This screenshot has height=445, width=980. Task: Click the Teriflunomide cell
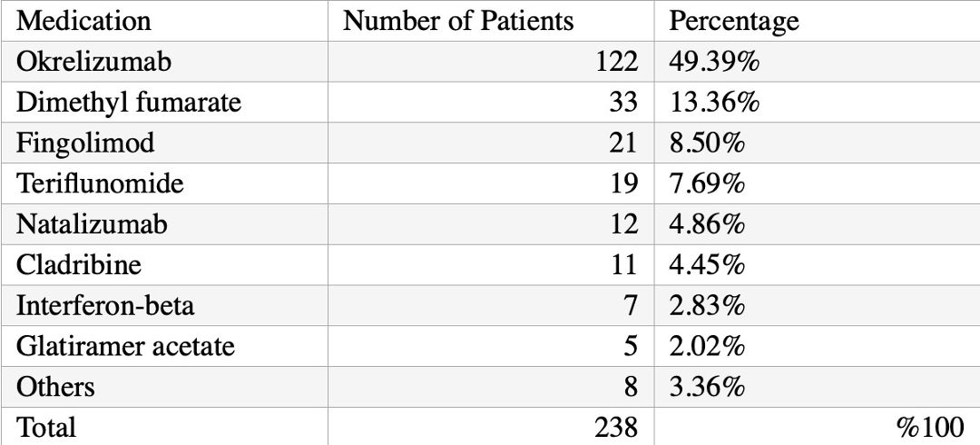(164, 183)
